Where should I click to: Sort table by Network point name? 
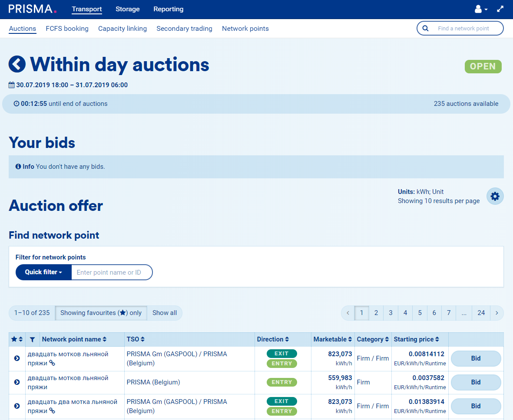tap(74, 339)
